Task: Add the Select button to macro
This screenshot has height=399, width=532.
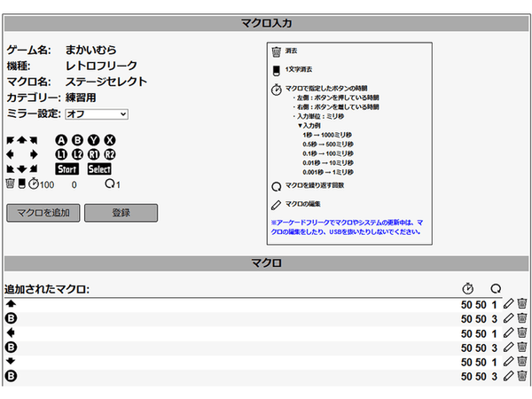Action: pos(99,169)
